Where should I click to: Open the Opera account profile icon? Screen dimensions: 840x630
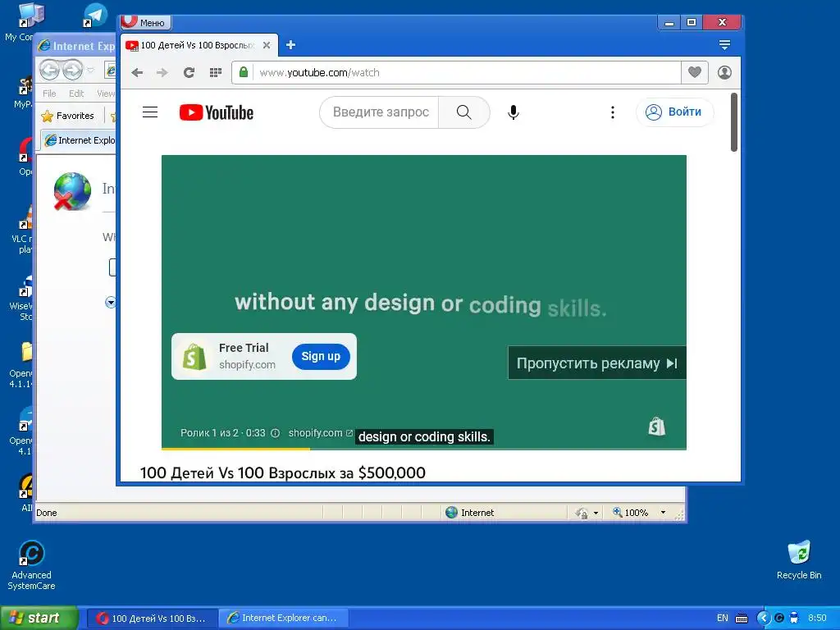724,72
